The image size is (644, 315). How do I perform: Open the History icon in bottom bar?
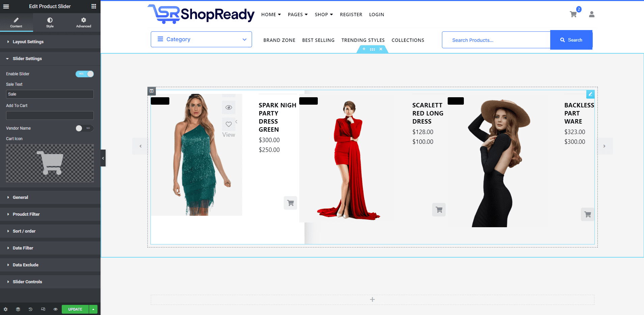30,309
